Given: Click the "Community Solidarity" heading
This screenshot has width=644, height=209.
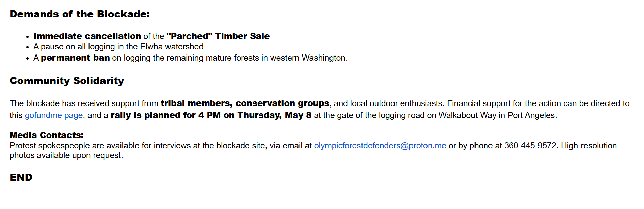Looking at the screenshot, I should pyautogui.click(x=67, y=81).
